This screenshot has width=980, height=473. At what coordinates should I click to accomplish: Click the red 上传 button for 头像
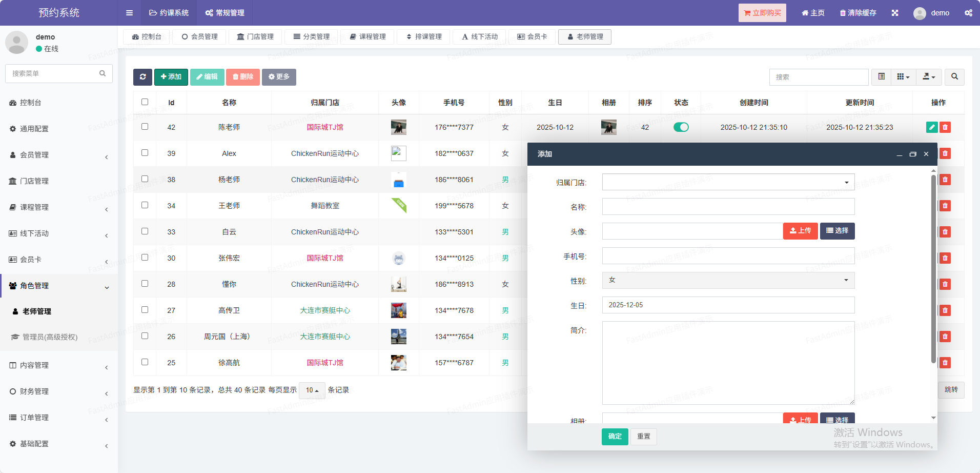click(800, 231)
